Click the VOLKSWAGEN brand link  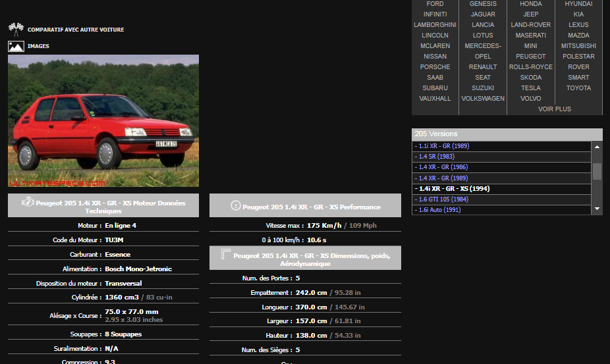(x=483, y=98)
